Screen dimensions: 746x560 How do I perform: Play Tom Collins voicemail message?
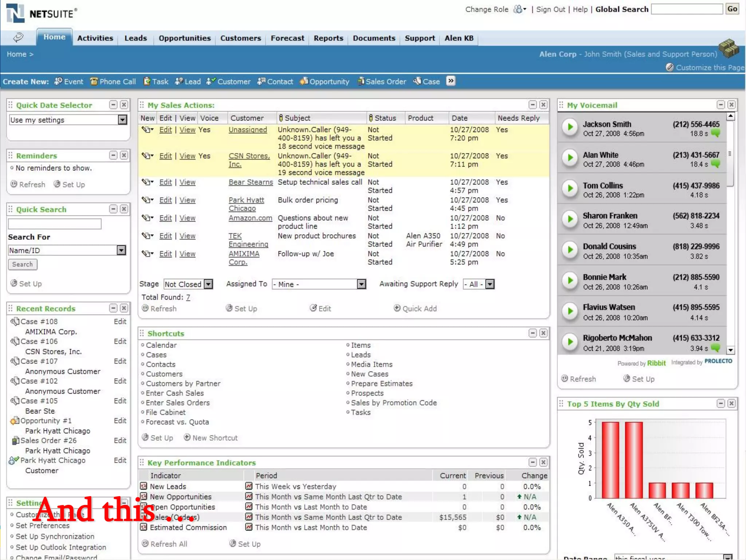pos(570,188)
